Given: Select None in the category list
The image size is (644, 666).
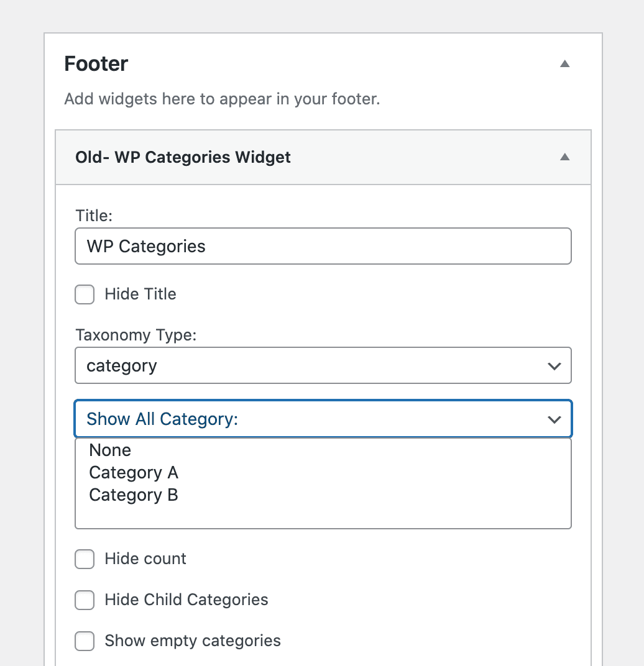Looking at the screenshot, I should (x=110, y=450).
